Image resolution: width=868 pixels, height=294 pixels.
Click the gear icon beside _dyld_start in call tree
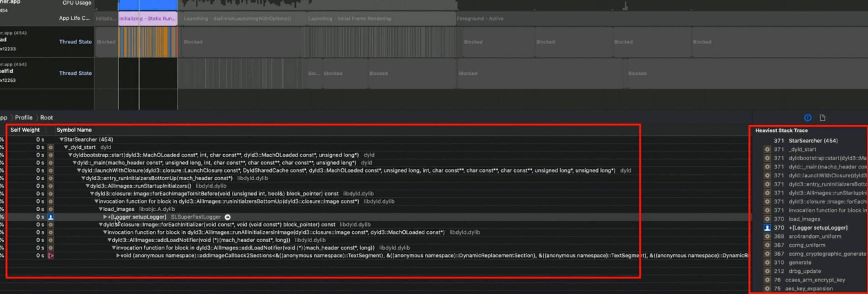coord(51,147)
